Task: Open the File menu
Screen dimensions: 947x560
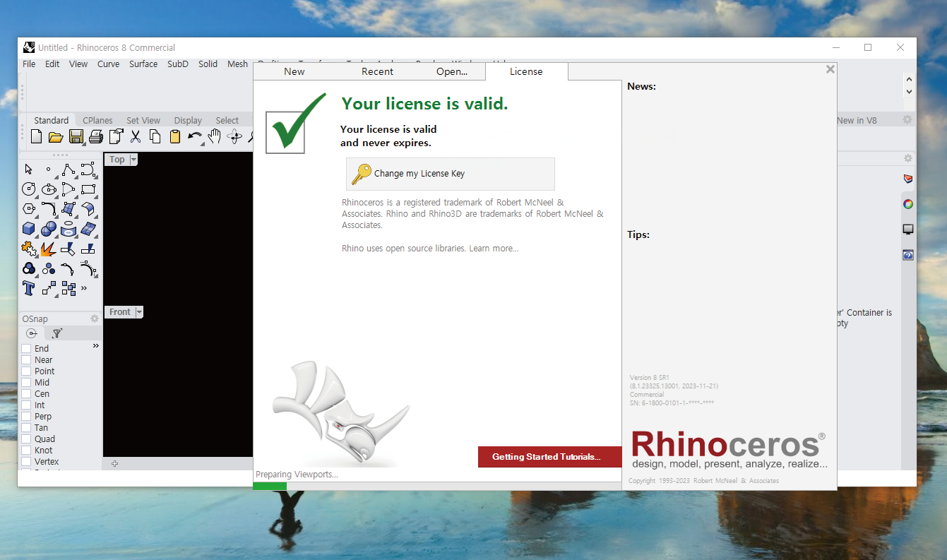Action: point(29,64)
